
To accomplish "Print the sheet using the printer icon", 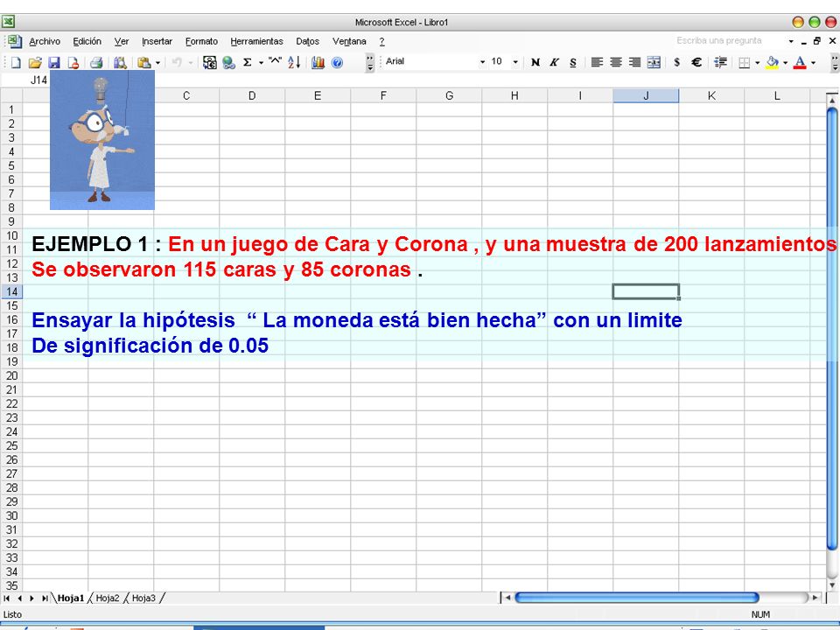I will tap(96, 63).
